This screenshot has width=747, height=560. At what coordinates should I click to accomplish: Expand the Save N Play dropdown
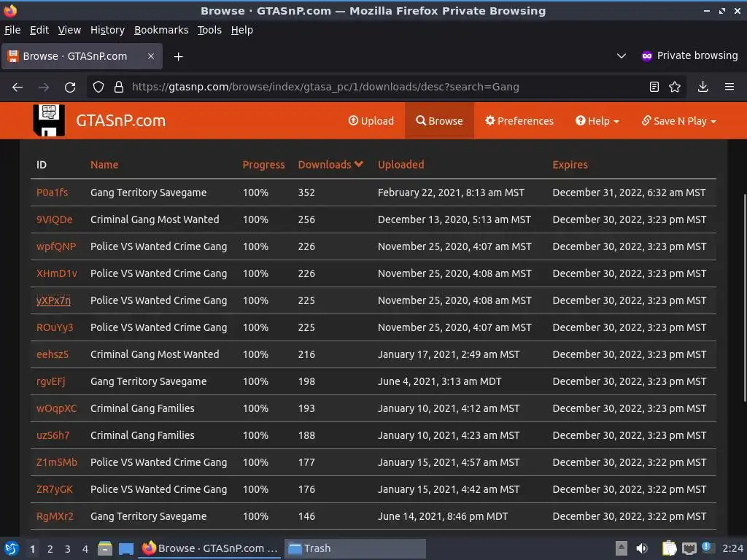pyautogui.click(x=679, y=121)
